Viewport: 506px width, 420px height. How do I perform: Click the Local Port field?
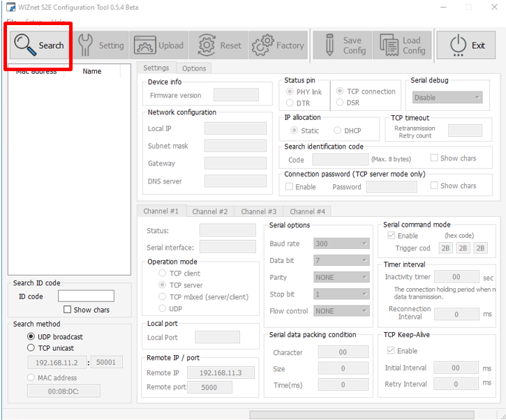point(218,337)
